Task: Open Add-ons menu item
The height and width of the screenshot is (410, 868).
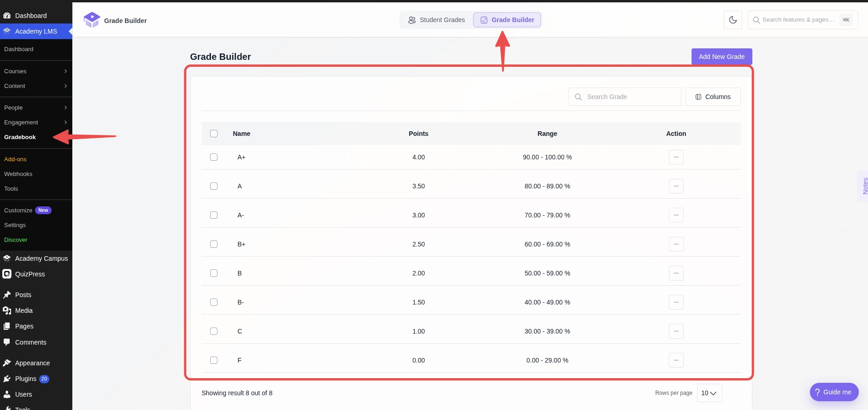Action: point(15,159)
